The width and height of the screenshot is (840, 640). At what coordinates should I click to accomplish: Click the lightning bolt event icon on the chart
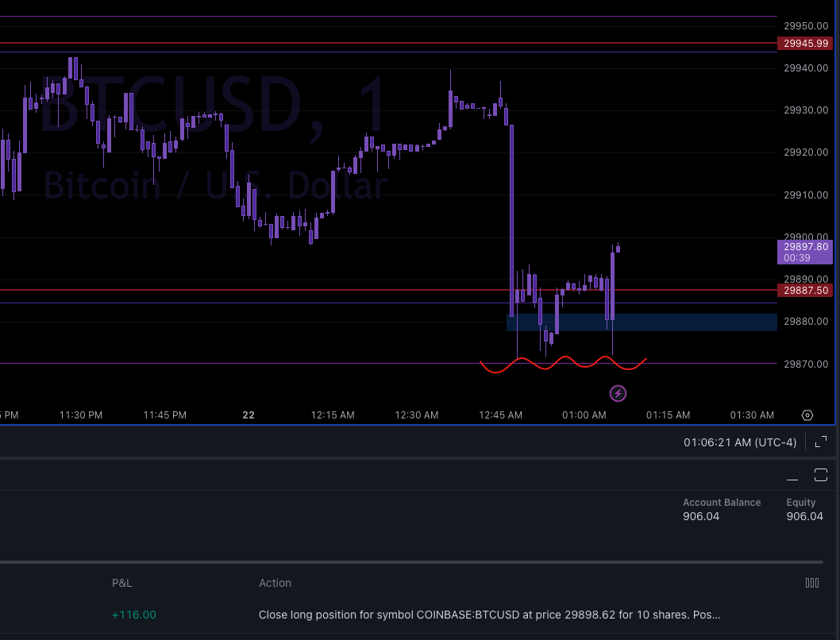coord(618,393)
